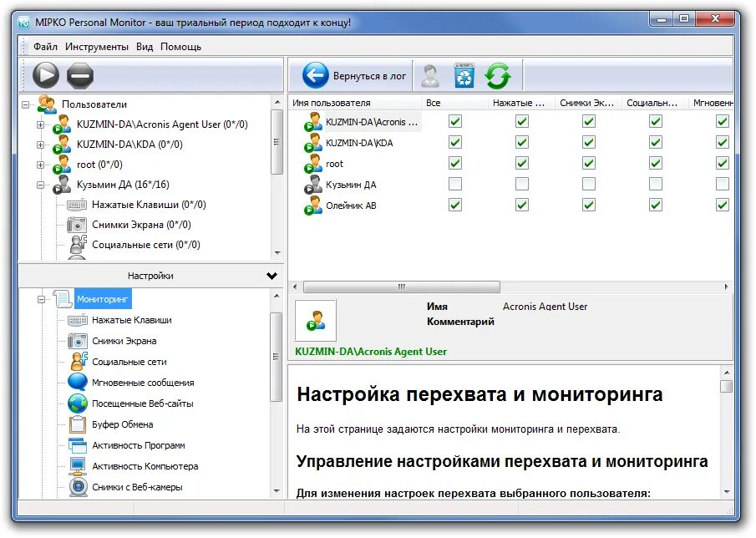Uncheck Снимки Экрана for root row
Screen dimensions: 756x538
coord(589,163)
